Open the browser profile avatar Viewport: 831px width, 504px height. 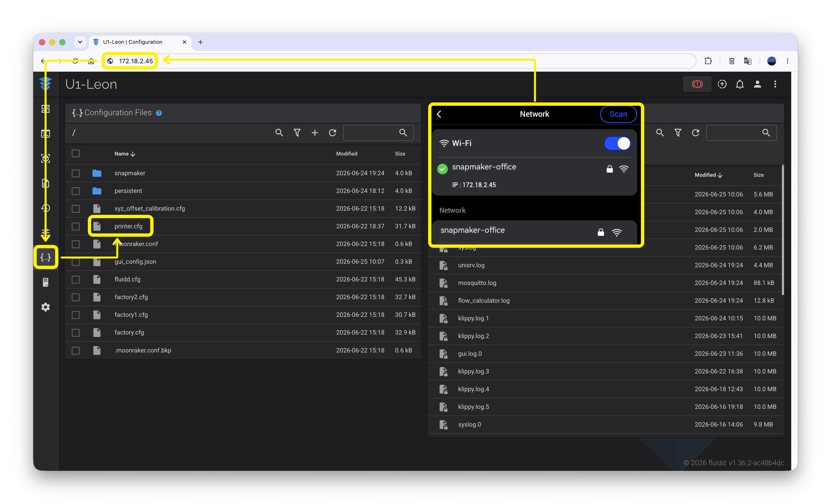pyautogui.click(x=772, y=61)
